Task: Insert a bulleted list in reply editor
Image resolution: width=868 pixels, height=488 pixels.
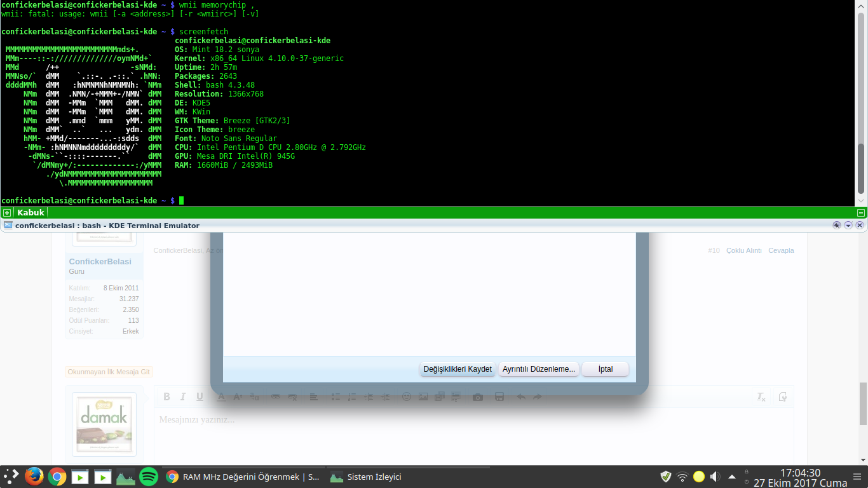Action: [336, 396]
